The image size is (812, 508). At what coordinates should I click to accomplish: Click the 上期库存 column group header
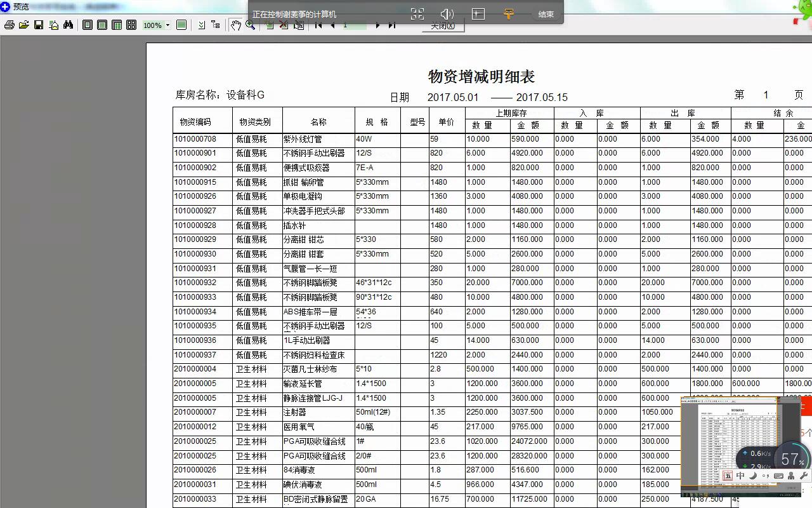coord(510,113)
